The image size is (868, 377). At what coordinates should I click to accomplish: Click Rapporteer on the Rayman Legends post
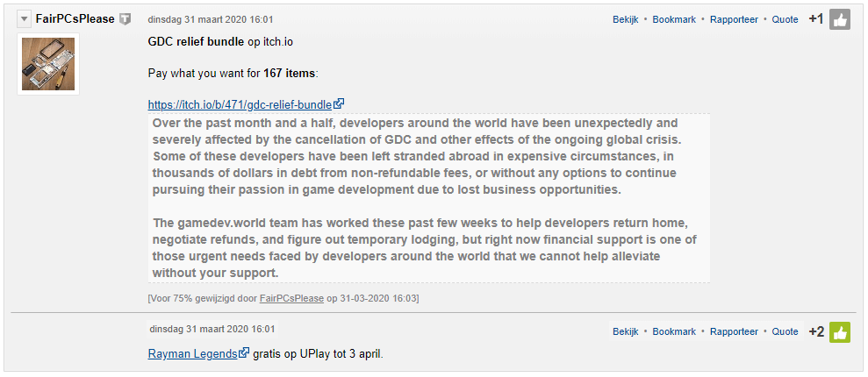734,332
